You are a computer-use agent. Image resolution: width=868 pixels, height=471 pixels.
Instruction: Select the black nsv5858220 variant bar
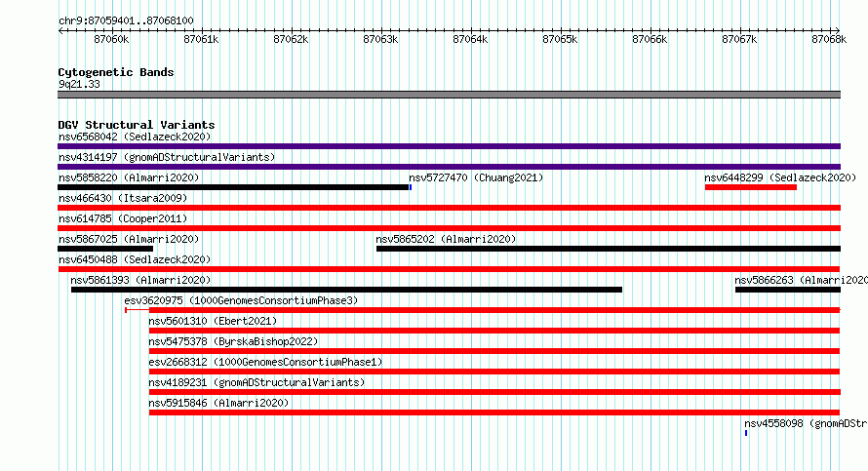(x=233, y=187)
